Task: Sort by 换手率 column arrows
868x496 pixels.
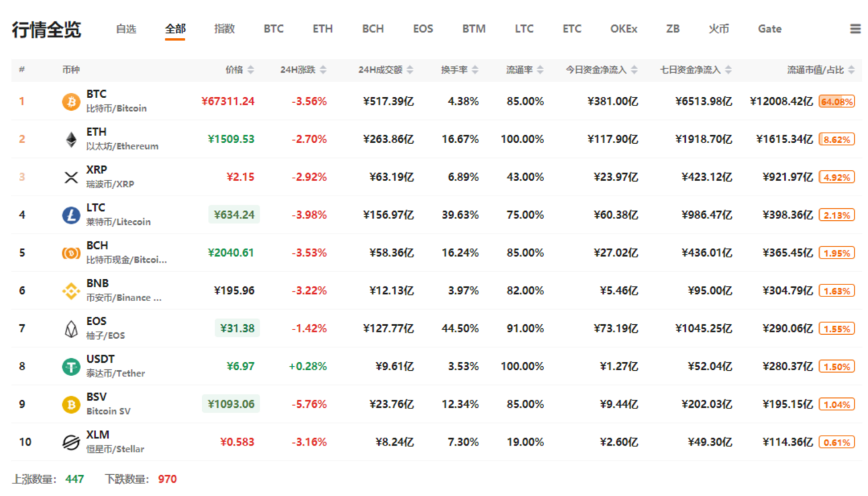Action: (x=475, y=70)
